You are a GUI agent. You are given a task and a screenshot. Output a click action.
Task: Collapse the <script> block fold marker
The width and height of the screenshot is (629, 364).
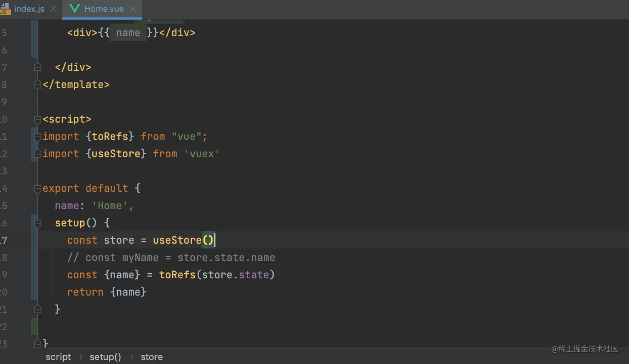[37, 119]
